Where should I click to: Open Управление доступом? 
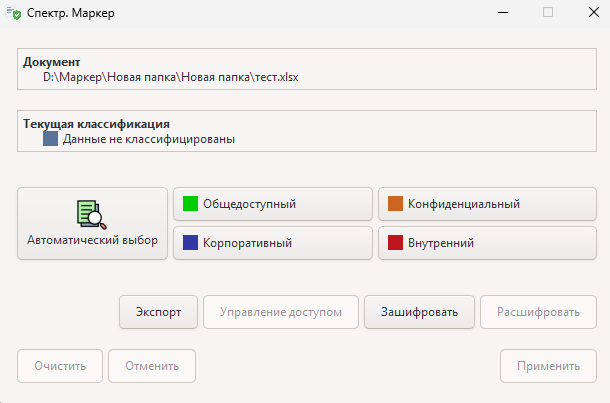pyautogui.click(x=280, y=312)
